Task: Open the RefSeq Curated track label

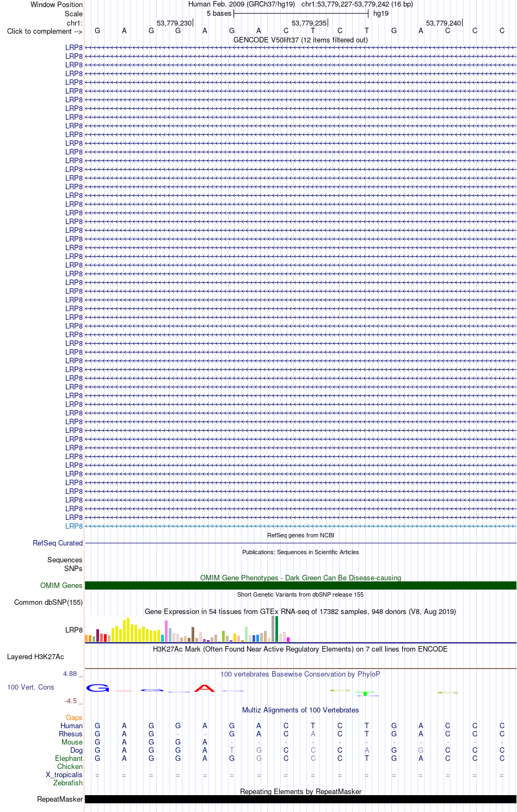Action: 58,543
